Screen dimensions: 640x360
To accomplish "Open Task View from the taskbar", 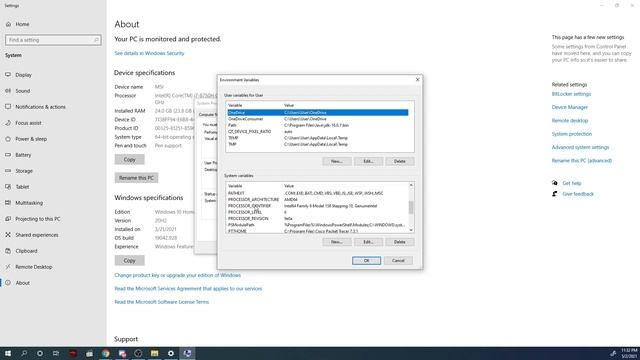I will 56,353.
